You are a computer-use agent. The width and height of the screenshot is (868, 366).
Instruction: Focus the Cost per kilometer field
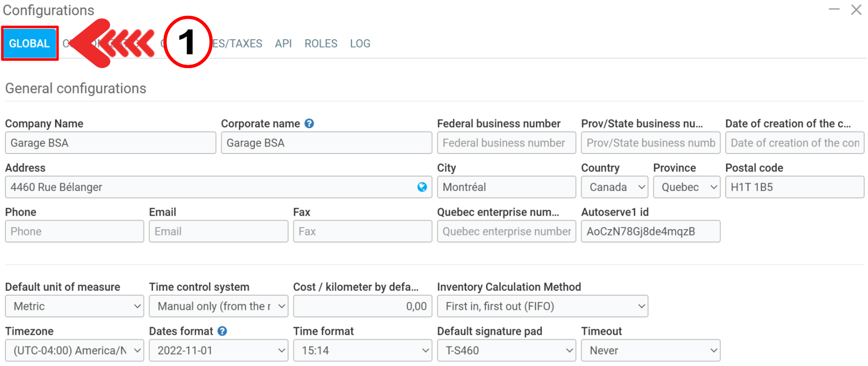[x=362, y=306]
